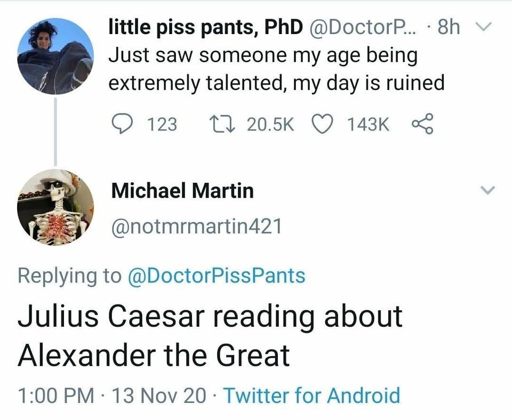Screen dimensions: 512x420
Task: Open the share icon on the tweet
Action: [421, 124]
